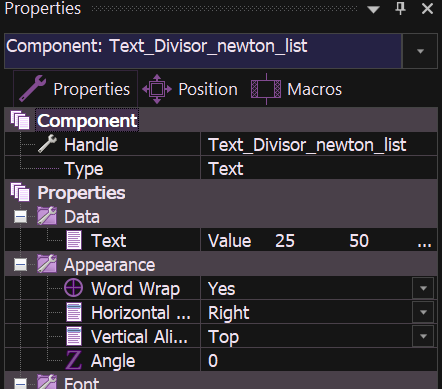Click the Component section pages icon
Image resolution: width=442 pixels, height=389 pixels.
(x=20, y=120)
